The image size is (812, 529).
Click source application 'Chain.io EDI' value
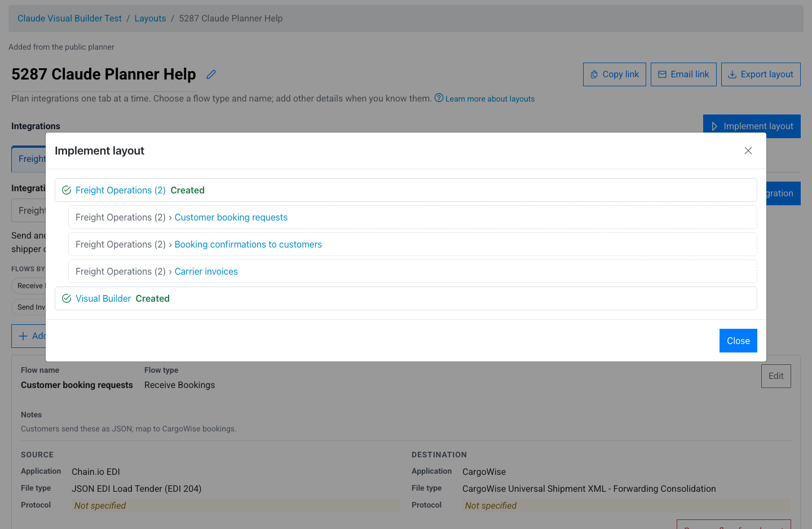point(96,472)
